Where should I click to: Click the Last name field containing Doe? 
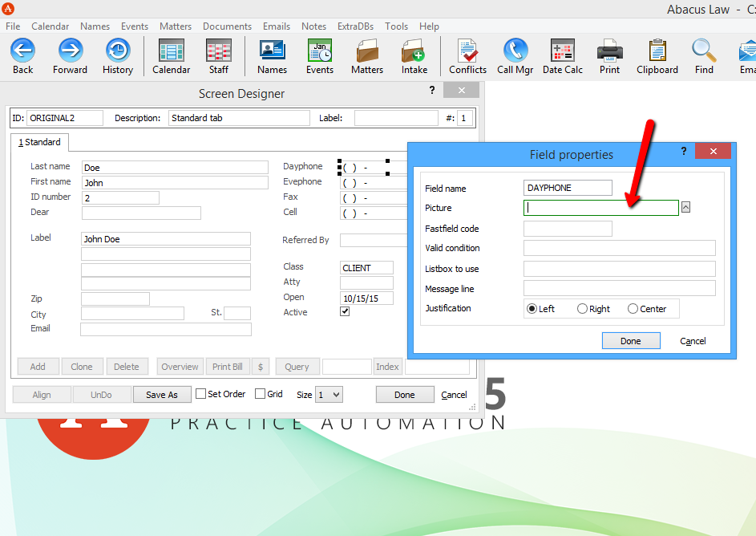175,168
